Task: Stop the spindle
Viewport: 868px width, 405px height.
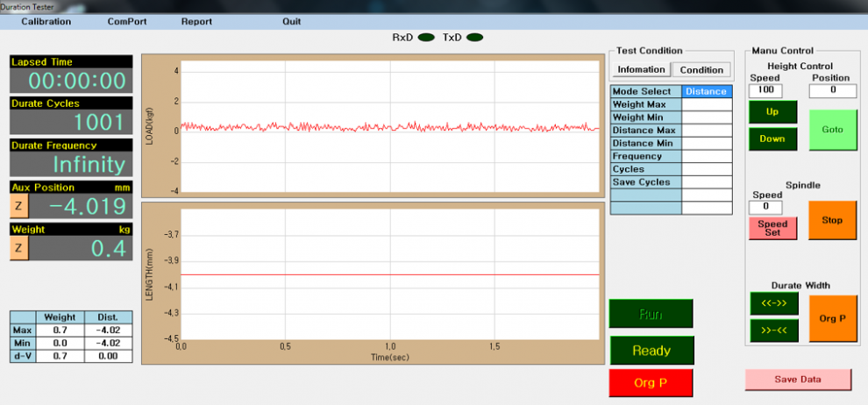Action: coord(833,220)
